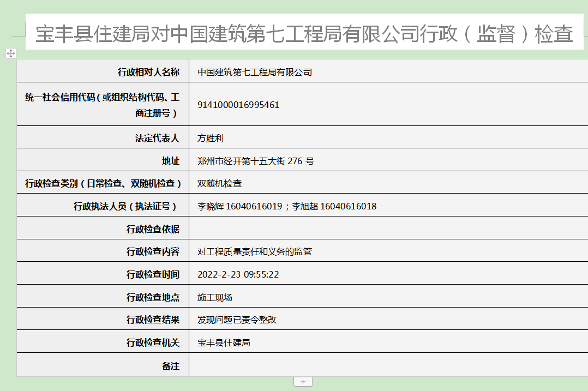The width and height of the screenshot is (588, 391).
Task: Select the label '行政检查结果'
Action: (x=153, y=320)
